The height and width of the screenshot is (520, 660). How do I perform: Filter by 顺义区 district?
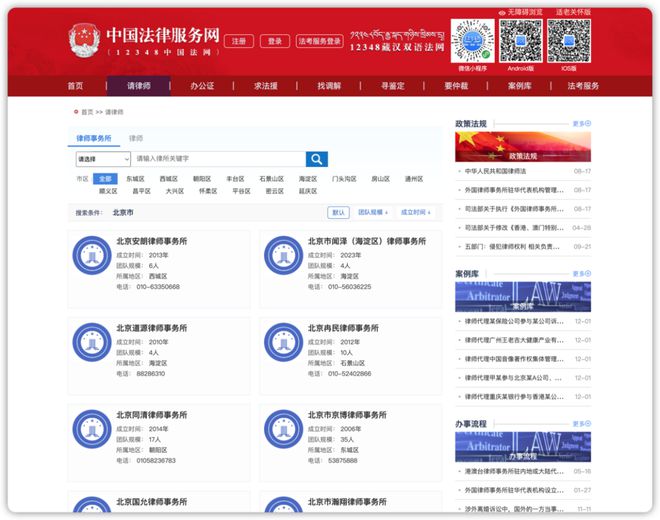point(108,191)
